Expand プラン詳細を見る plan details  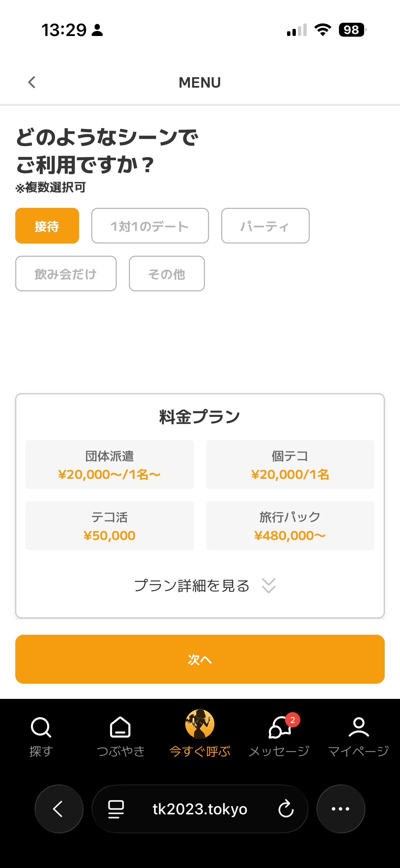[205, 586]
